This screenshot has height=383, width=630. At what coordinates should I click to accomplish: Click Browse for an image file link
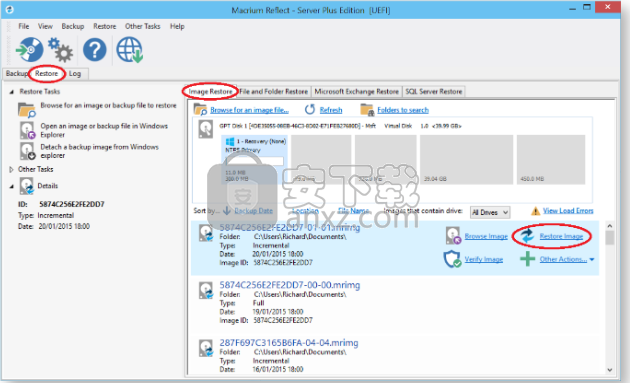point(250,110)
